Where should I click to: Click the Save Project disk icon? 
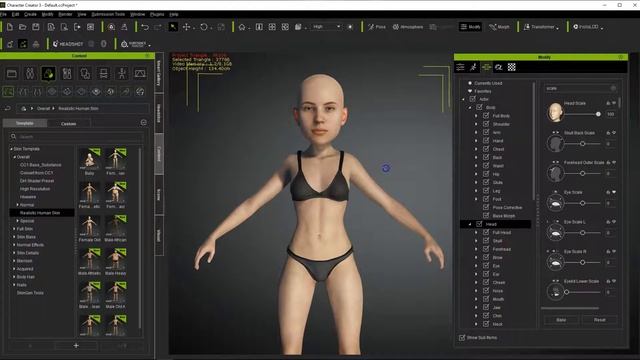pyautogui.click(x=36, y=27)
